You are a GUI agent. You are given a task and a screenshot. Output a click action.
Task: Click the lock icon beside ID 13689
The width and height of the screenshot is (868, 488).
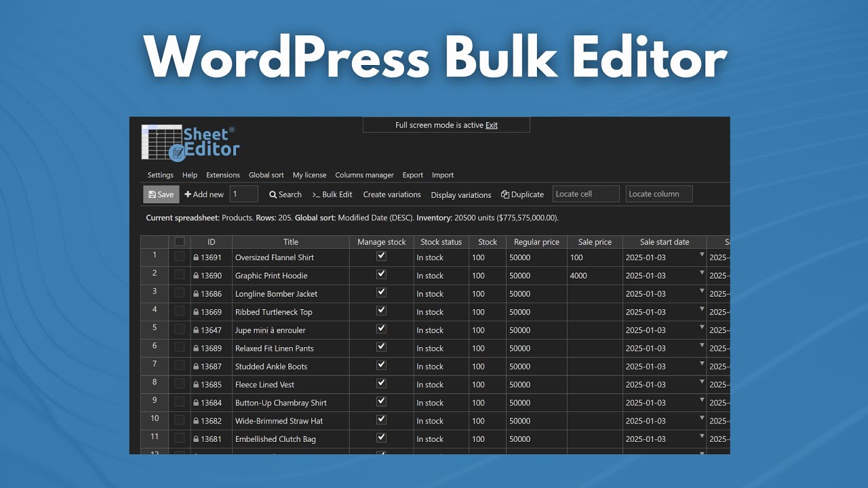(x=196, y=348)
